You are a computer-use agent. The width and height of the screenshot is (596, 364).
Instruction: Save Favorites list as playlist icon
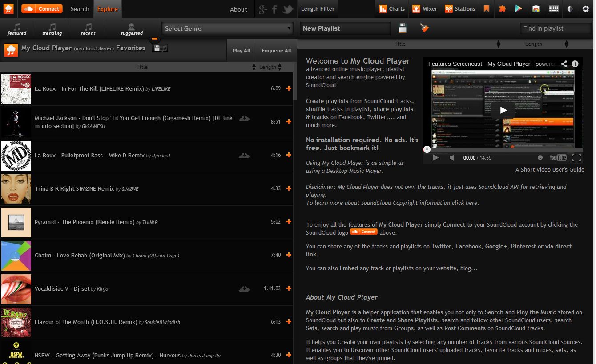[160, 48]
